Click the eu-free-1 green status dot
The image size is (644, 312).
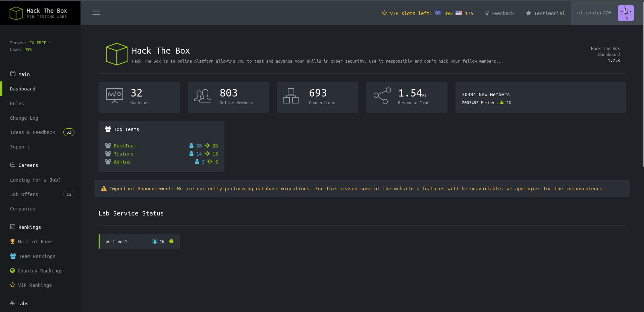click(x=171, y=241)
